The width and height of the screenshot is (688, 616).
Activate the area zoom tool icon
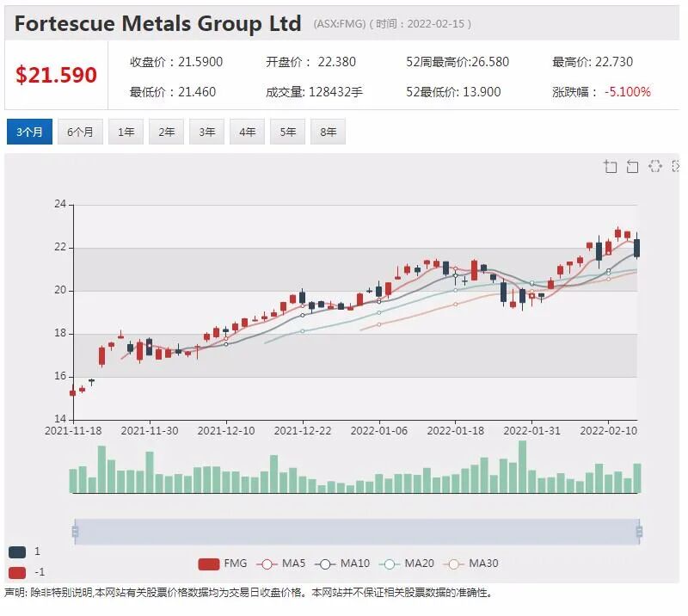point(611,166)
